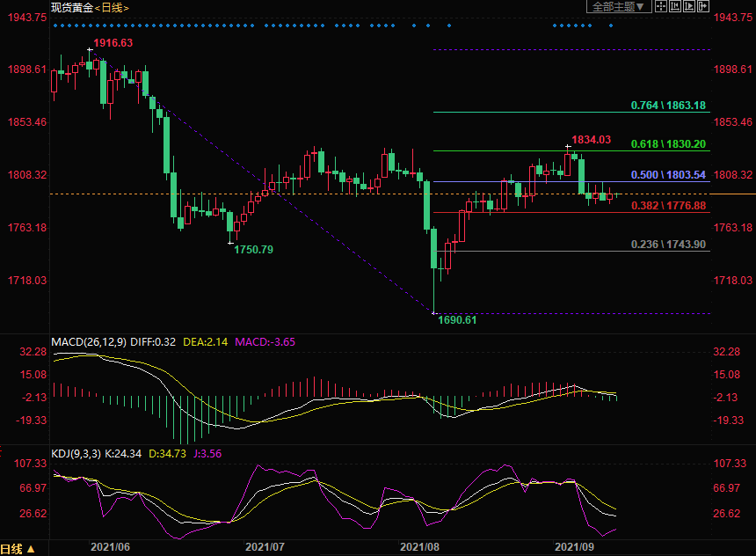The image size is (756, 556).
Task: Click the crosshair cursor icon in top toolbar
Action: 659,6
